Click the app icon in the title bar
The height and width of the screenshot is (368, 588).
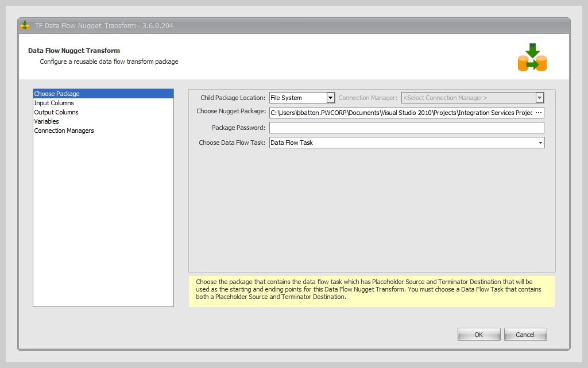25,26
